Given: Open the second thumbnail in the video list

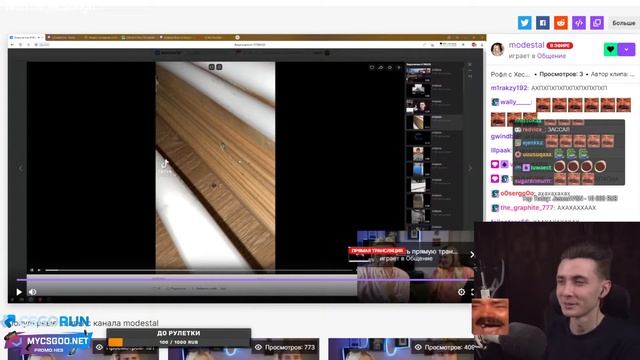Looking at the screenshot, I should (418, 90).
